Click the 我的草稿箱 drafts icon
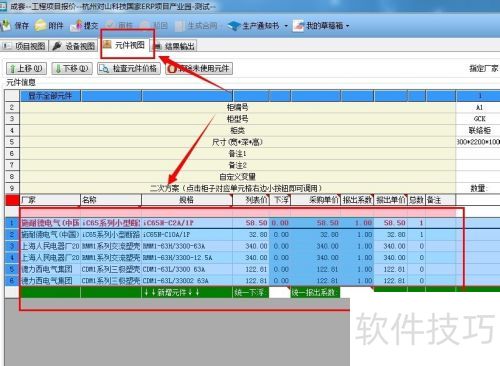The image size is (500, 366). click(298, 26)
